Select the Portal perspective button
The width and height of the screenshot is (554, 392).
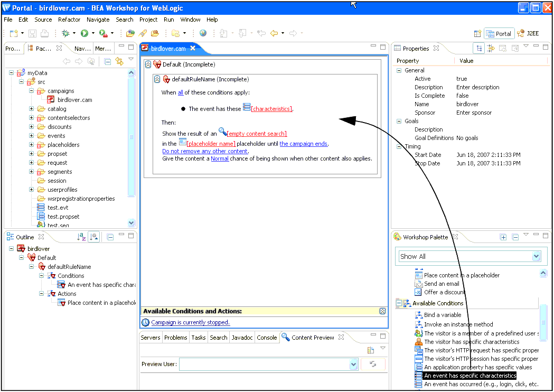pos(499,34)
